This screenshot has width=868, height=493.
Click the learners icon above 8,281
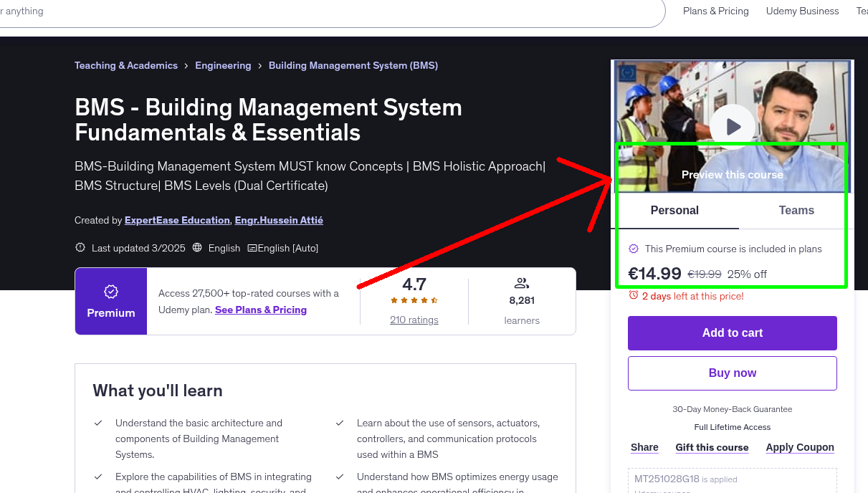[x=522, y=282]
